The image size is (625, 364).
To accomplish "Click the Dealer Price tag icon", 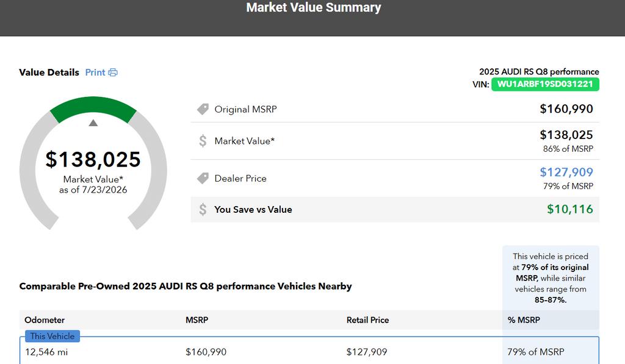I will [x=203, y=179].
